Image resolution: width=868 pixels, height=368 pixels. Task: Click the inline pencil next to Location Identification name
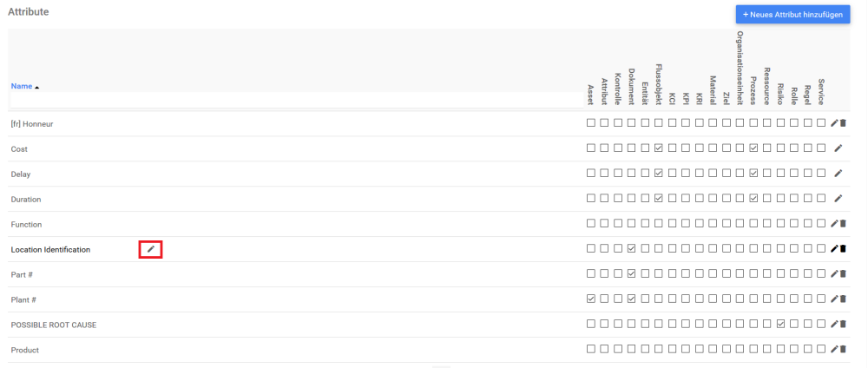tap(151, 250)
